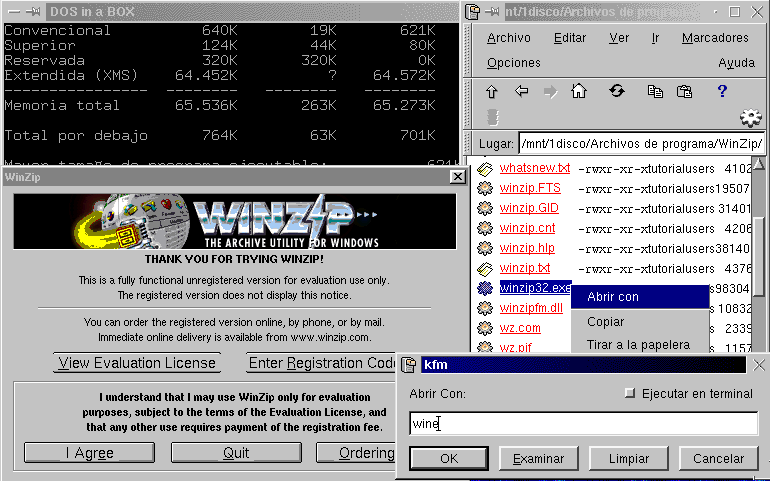The height and width of the screenshot is (481, 770).
Task: Click icon next to winzip.cnt
Action: 485,228
